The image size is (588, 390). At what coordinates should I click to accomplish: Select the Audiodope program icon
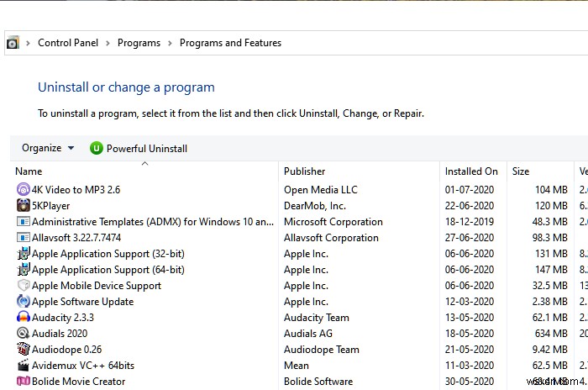pos(24,350)
